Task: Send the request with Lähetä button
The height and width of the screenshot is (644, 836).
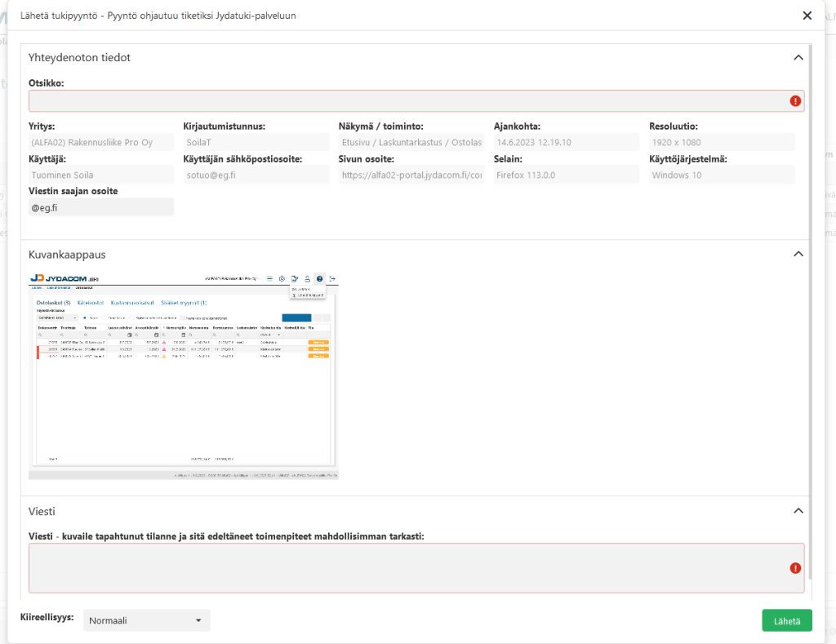Action: tap(787, 620)
